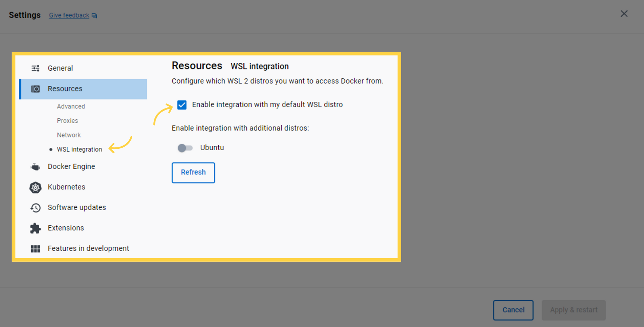The image size is (644, 327).
Task: Open the Kubernetes settings section
Action: pyautogui.click(x=83, y=187)
